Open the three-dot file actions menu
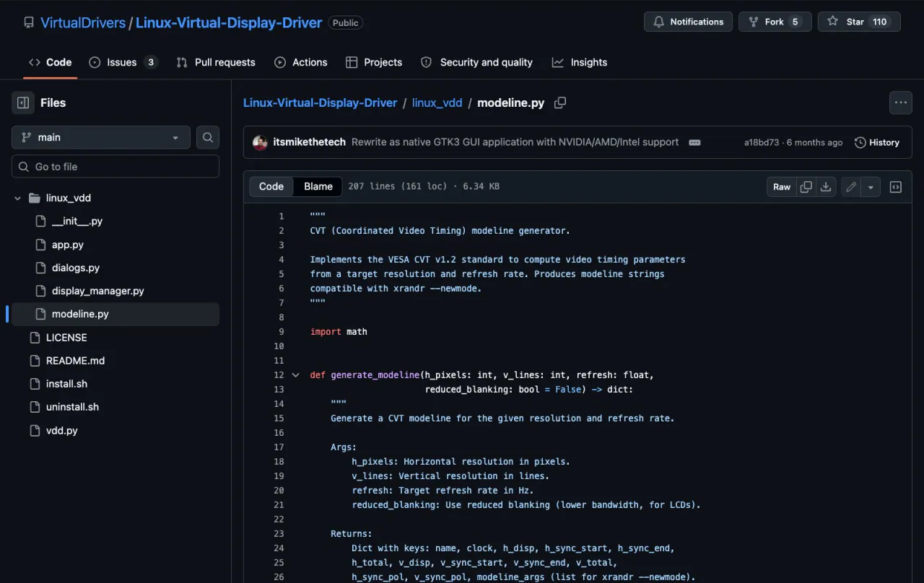The image size is (924, 583). (x=901, y=102)
